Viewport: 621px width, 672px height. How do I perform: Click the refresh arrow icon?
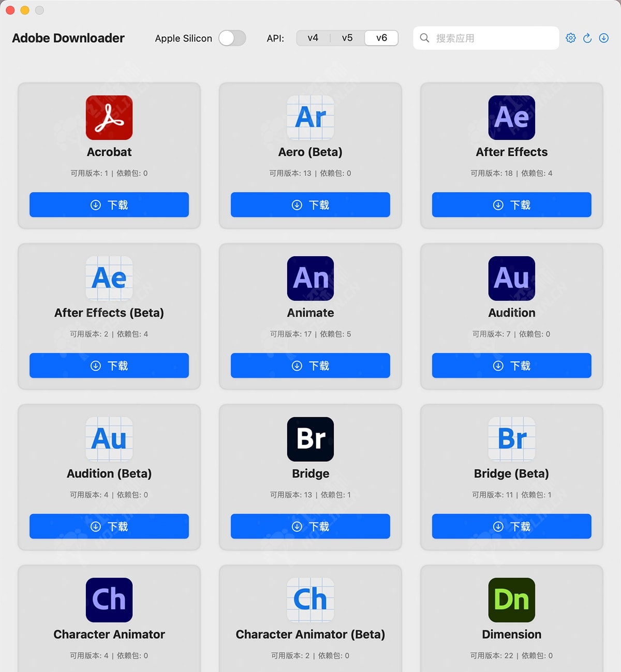(587, 38)
